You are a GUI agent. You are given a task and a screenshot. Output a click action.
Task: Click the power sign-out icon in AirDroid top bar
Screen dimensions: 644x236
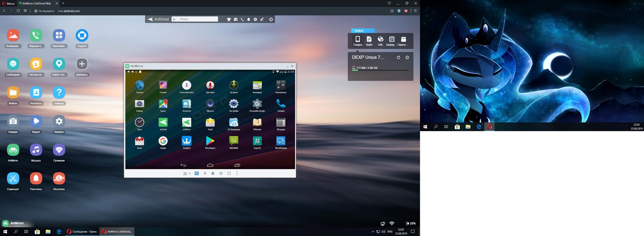coord(271,19)
